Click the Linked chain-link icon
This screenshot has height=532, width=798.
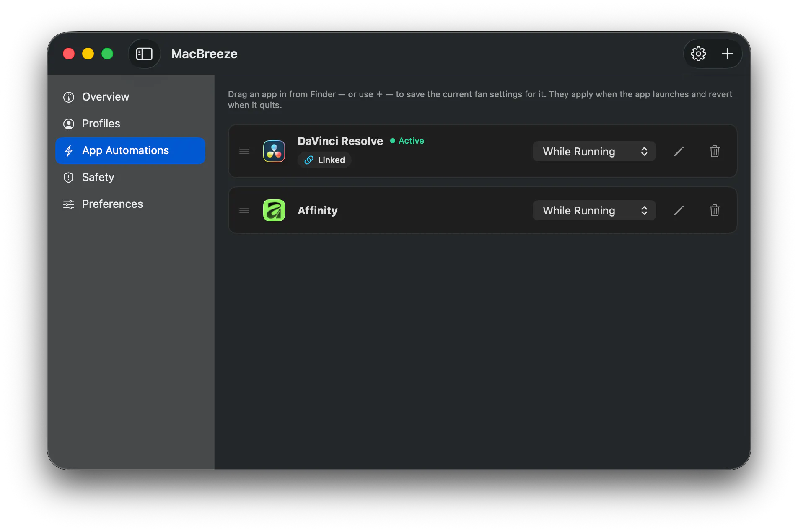point(309,160)
